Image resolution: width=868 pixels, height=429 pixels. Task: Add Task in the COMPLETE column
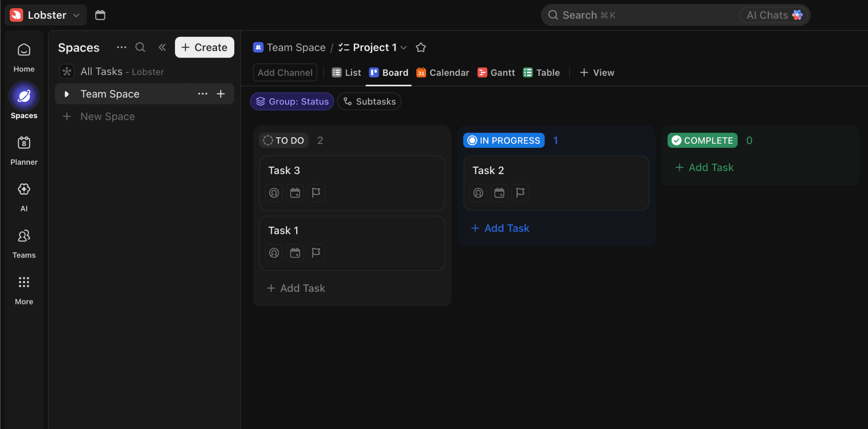point(704,168)
